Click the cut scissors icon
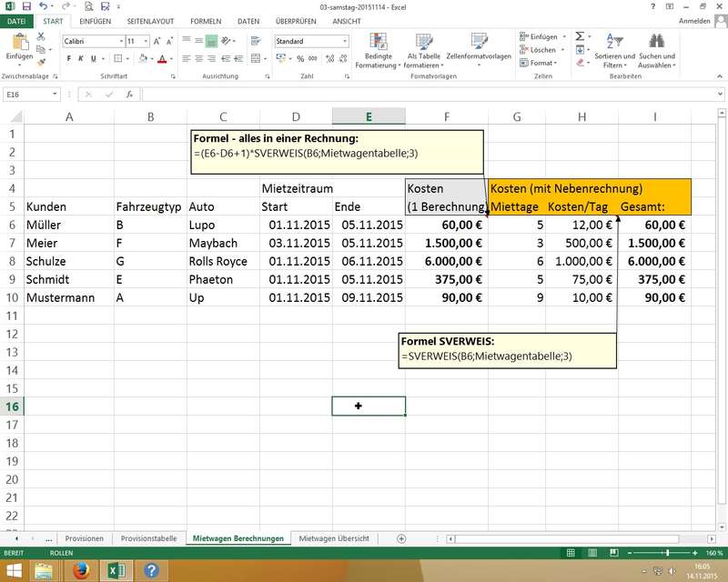This screenshot has width=728, height=582. 41,36
